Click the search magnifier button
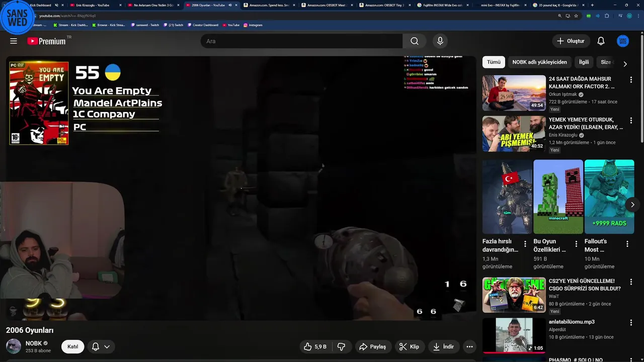Viewport: 644px width, 362px height. tap(414, 41)
